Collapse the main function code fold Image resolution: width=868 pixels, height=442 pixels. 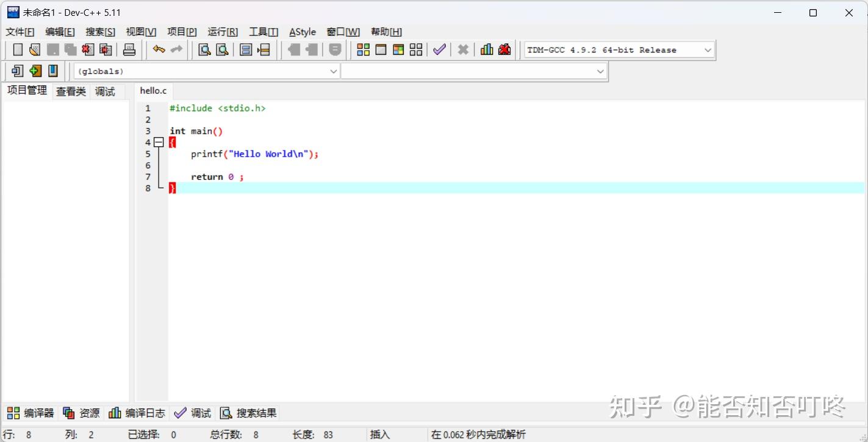click(x=159, y=142)
